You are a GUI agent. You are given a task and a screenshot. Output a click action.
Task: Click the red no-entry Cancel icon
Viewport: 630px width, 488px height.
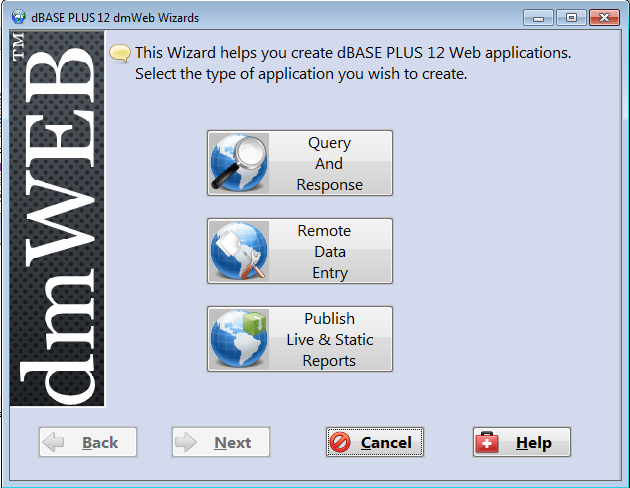pos(340,442)
